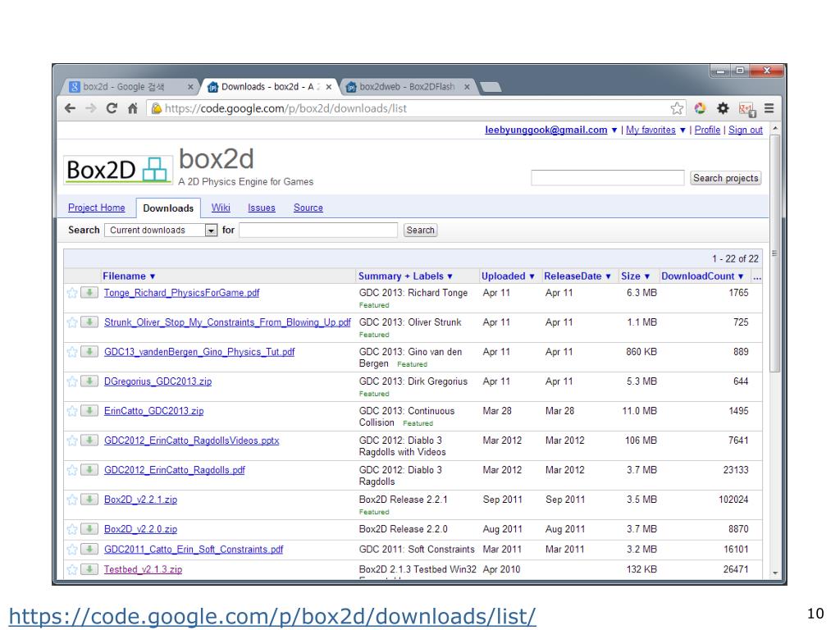
Task: Click the downloads search text field
Action: coord(318,231)
